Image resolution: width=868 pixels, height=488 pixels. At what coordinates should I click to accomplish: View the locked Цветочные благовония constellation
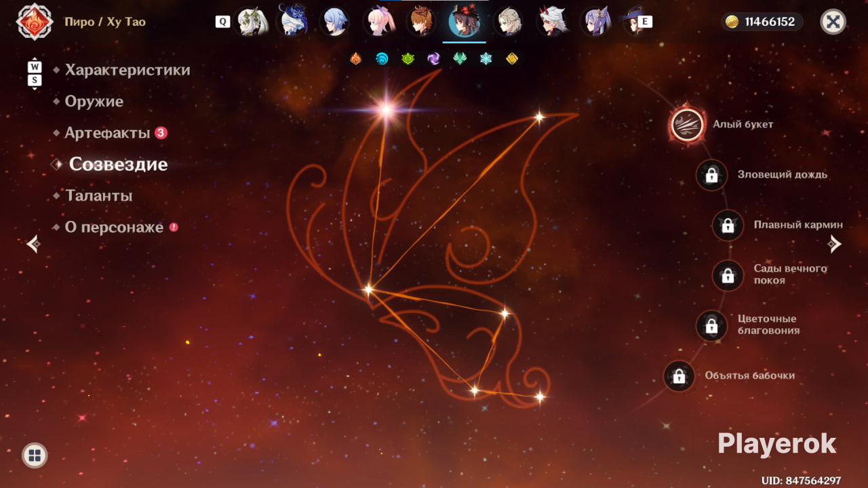[x=711, y=325]
